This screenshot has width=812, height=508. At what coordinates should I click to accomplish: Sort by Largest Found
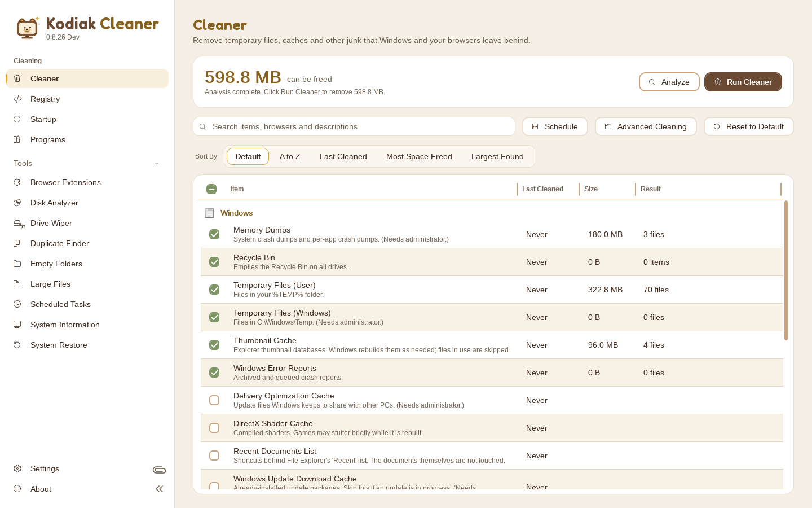tap(497, 156)
